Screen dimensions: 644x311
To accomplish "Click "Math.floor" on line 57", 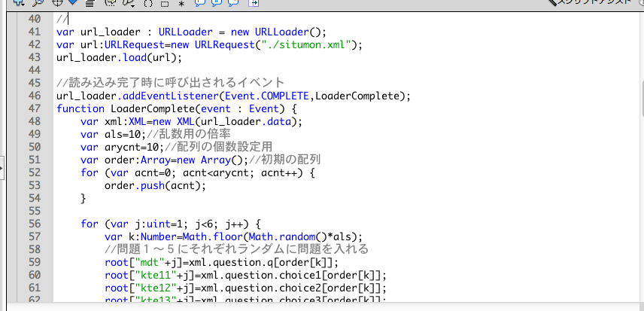I will pos(212,236).
